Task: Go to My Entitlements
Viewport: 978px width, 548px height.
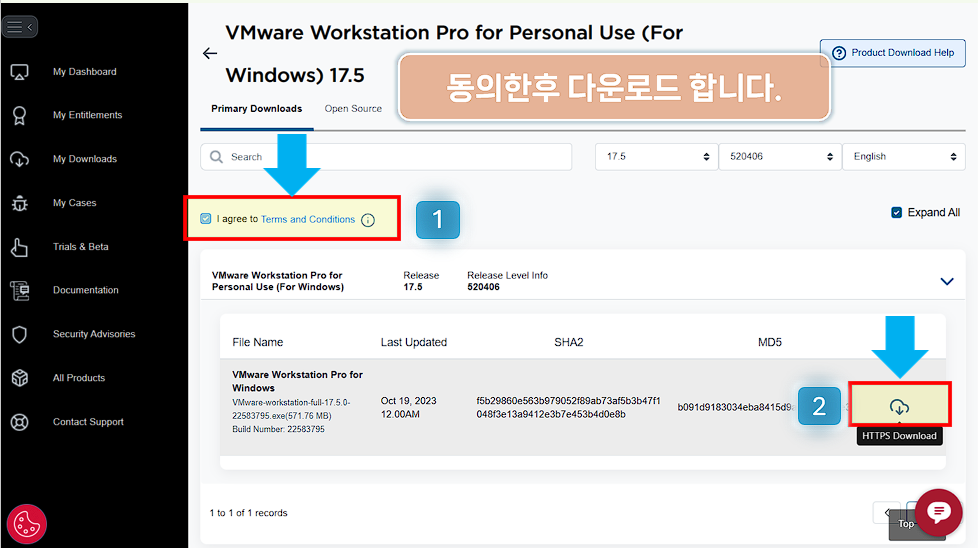Action: 87,115
